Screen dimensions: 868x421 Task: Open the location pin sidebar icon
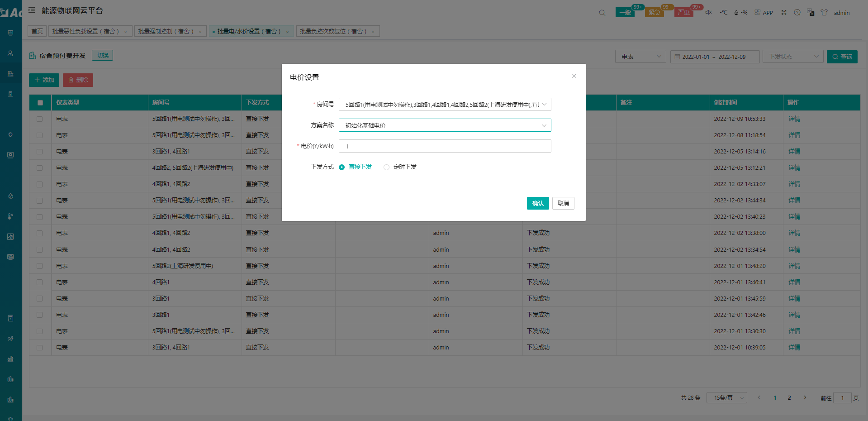[x=10, y=135]
